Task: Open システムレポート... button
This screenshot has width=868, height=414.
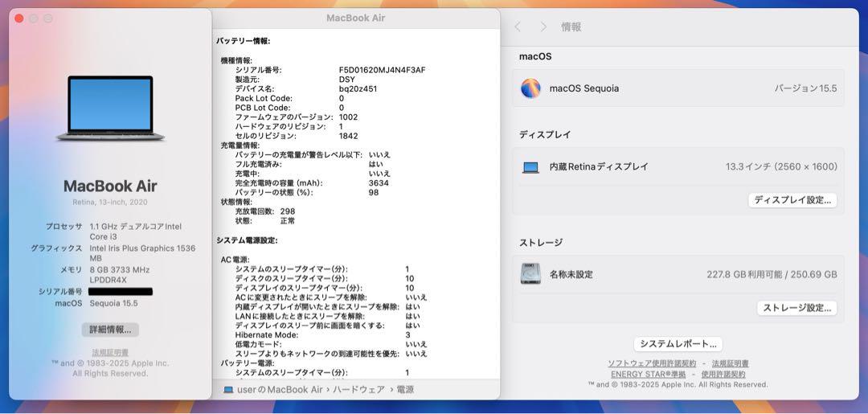Action: click(678, 344)
